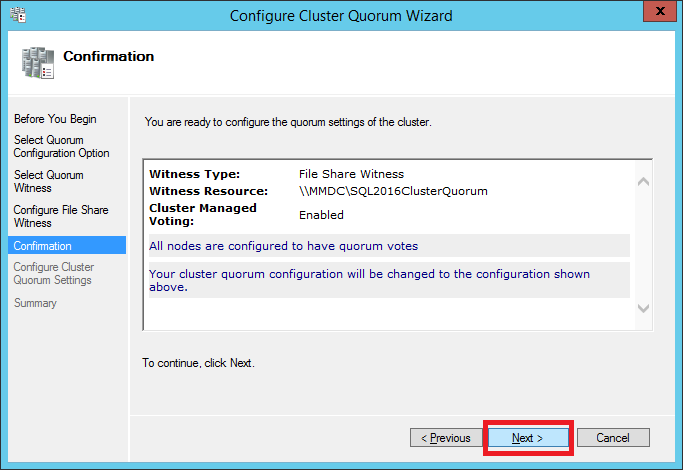Click the \\MMDC\SQL2016ClusterQuorum witness resource path
683x470 pixels.
pos(393,191)
